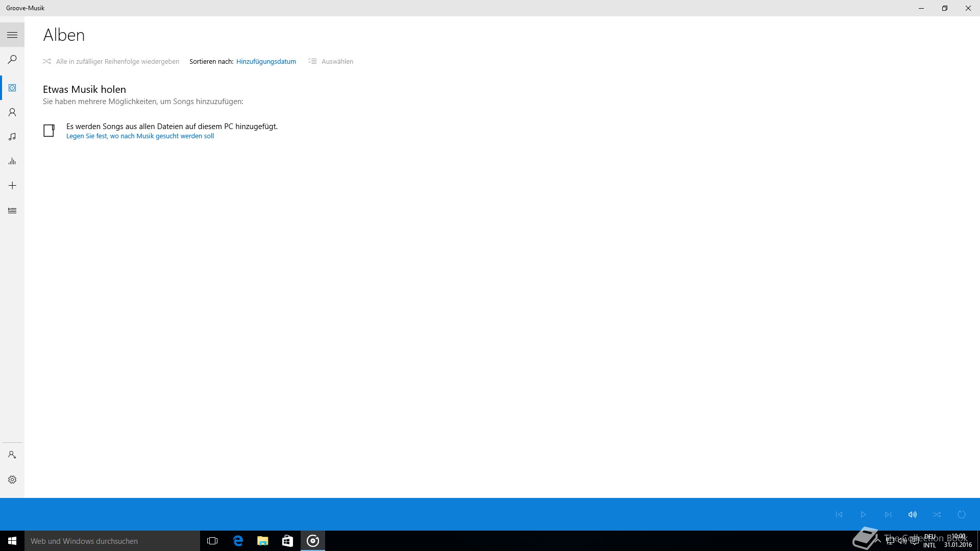Screen dimensions: 980x551
Task: Open playlists list icon in sidebar
Action: tap(12, 210)
